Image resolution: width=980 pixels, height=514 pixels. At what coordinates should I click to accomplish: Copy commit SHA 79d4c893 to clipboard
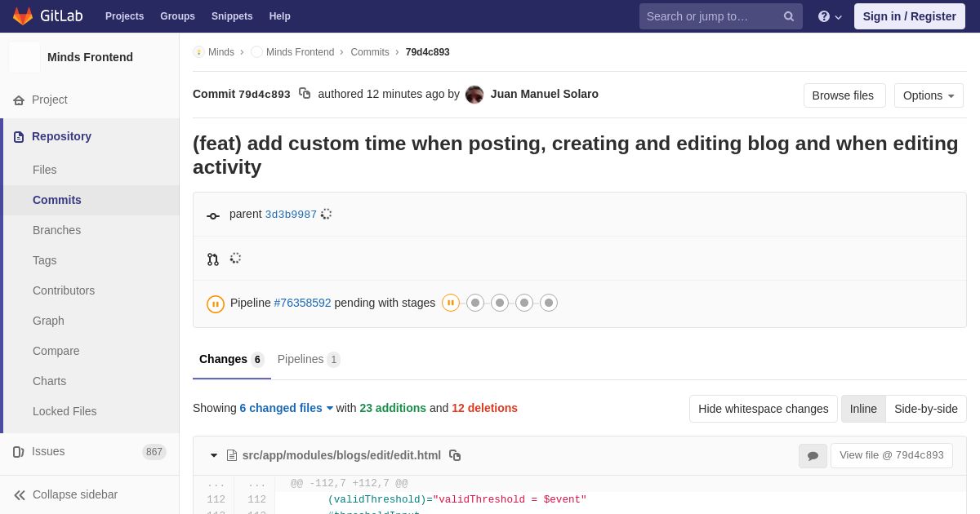point(305,94)
